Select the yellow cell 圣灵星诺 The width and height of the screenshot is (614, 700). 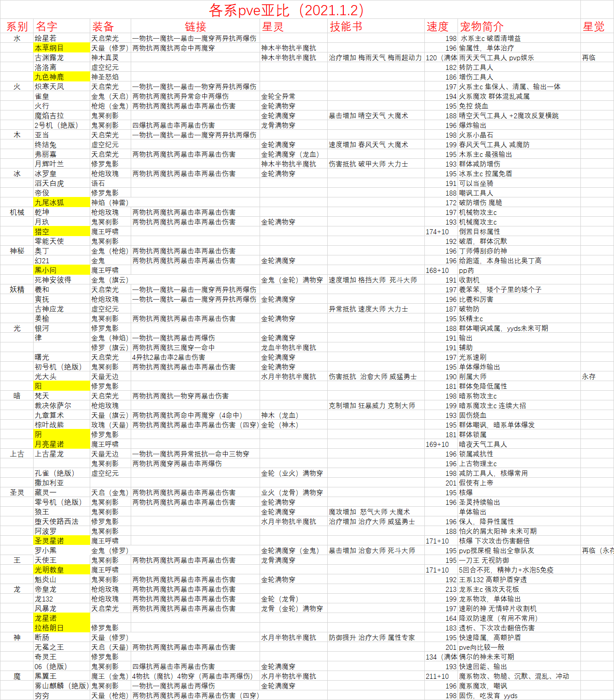click(62, 541)
